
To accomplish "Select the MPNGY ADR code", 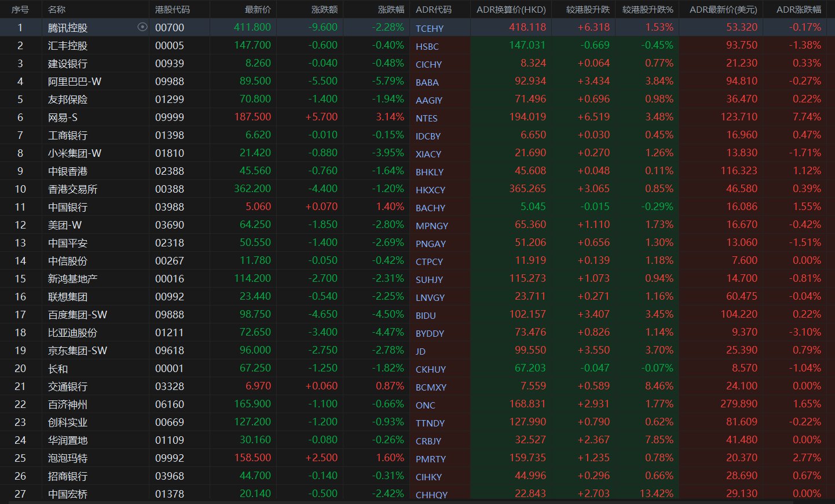I will coord(432,226).
